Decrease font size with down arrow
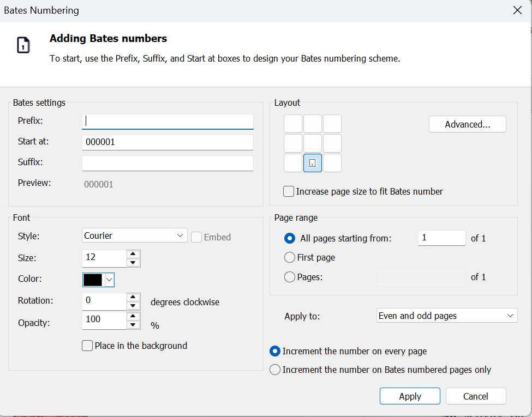The height and width of the screenshot is (417, 532). tap(133, 263)
